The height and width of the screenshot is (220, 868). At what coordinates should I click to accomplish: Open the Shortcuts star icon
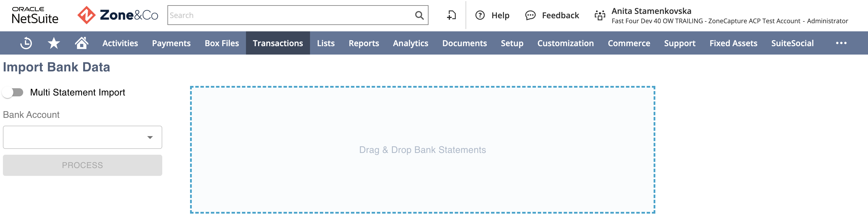coord(54,43)
